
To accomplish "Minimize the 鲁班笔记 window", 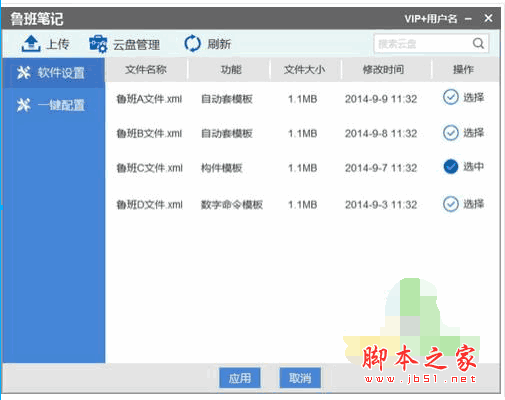I will (468, 19).
